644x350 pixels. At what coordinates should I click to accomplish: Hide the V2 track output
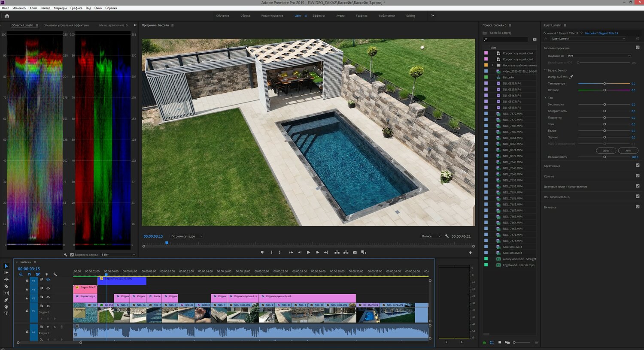[48, 297]
